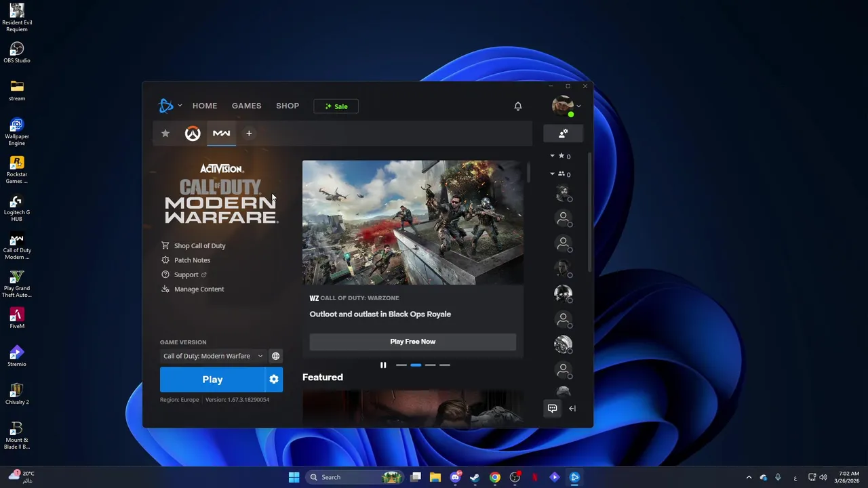Open Play Grand Theft Auto desktop icon

click(x=17, y=283)
